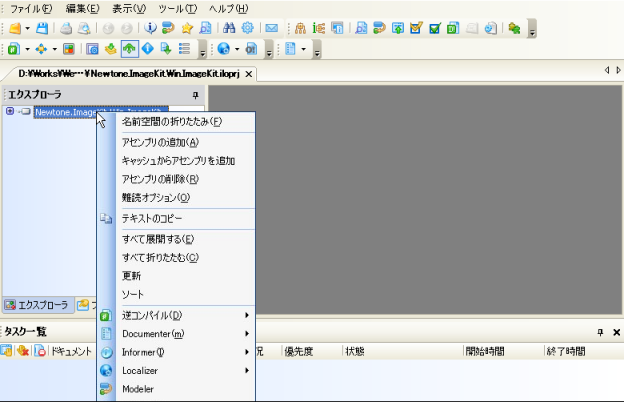Viewport: 624px width, 402px height.
Task: Open dropdown arrow next to blue cross arrows icon
Action: [55, 49]
